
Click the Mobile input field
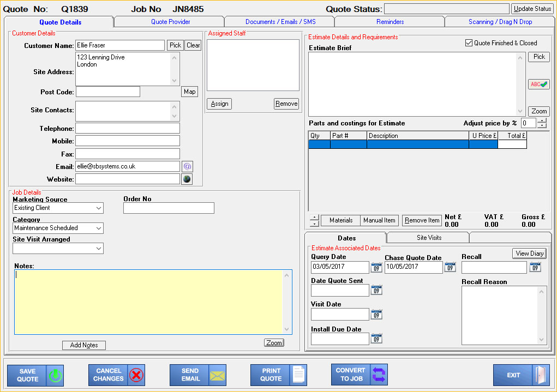(128, 141)
